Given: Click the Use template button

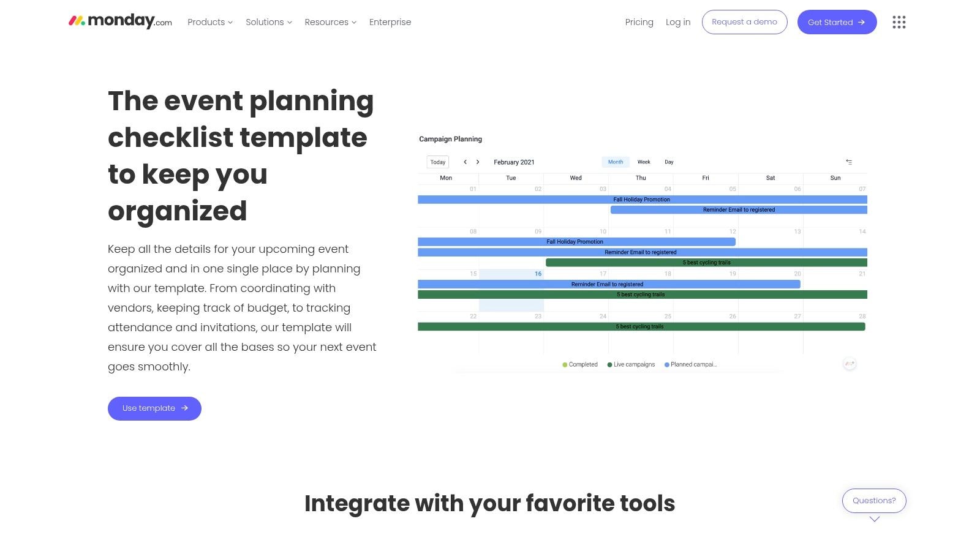Looking at the screenshot, I should pos(154,408).
